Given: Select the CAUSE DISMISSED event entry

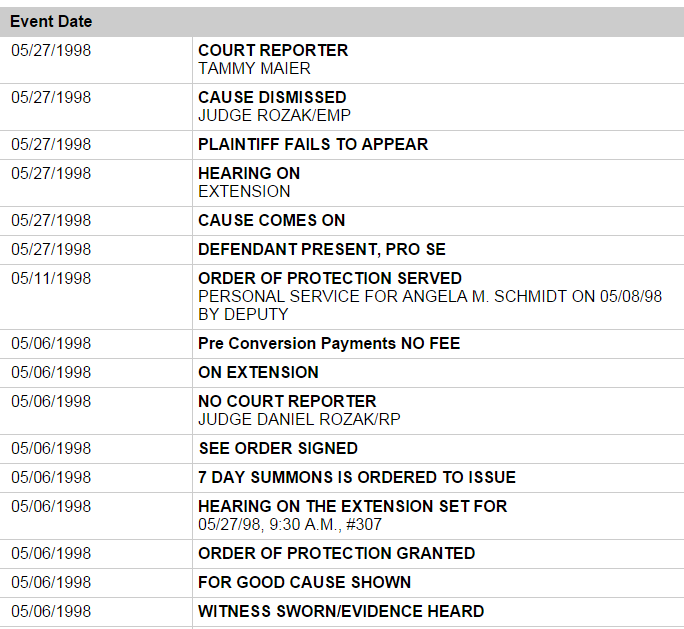Looking at the screenshot, I should click(272, 97).
